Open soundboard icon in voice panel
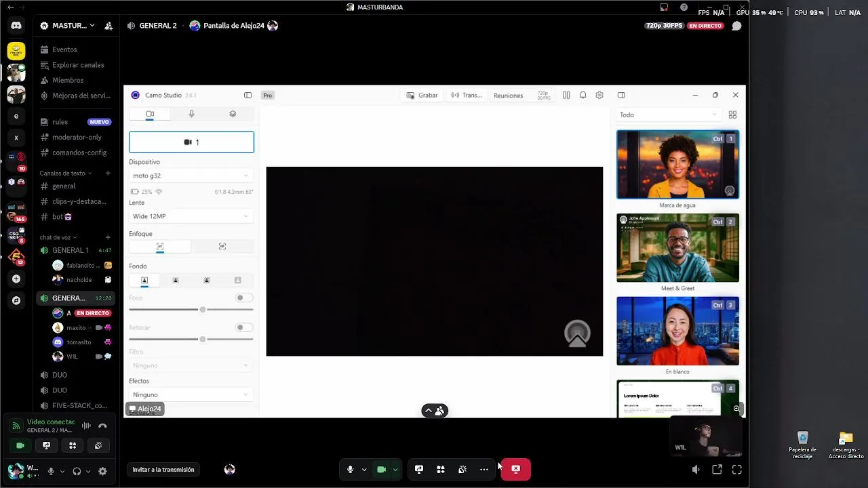The height and width of the screenshot is (488, 868). click(98, 445)
